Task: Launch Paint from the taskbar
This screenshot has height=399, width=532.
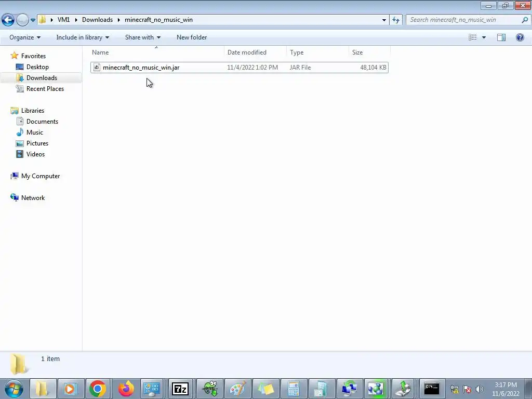Action: [238, 389]
